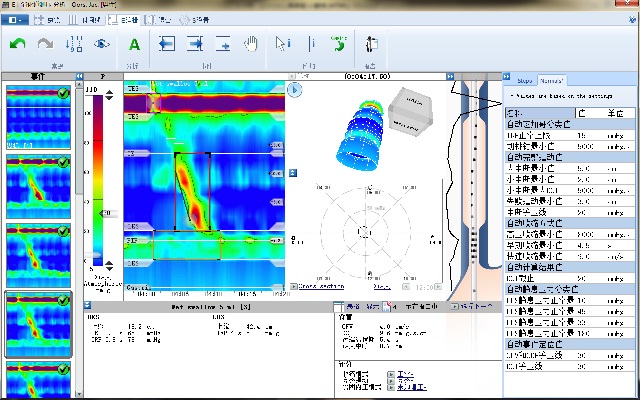640x400 pixels.
Task: Click the eye view icon in toolbar
Action: 102,44
